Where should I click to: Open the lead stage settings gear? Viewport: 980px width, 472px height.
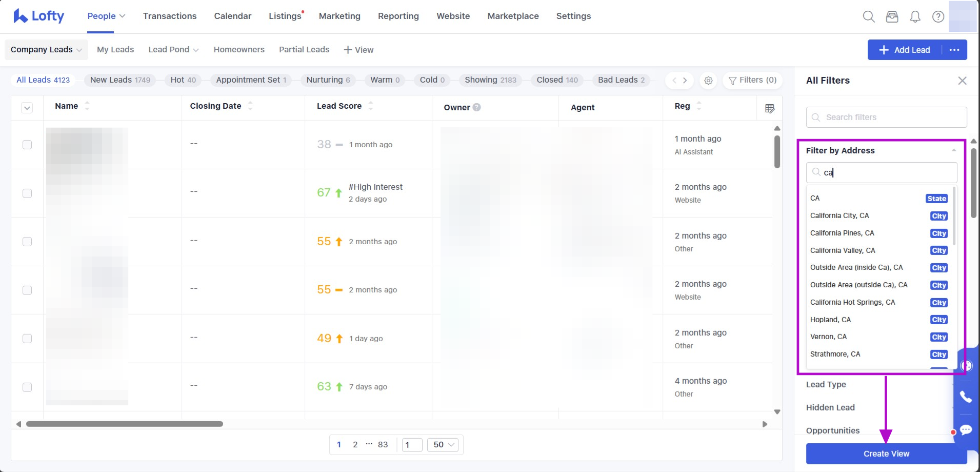(708, 81)
